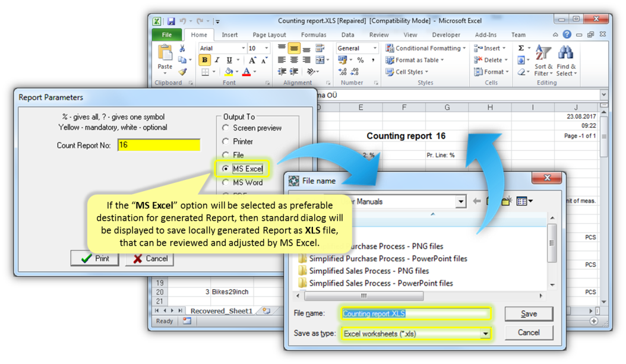Open Find & Select binoculars icon
This screenshot has width=626, height=364.
566,60
